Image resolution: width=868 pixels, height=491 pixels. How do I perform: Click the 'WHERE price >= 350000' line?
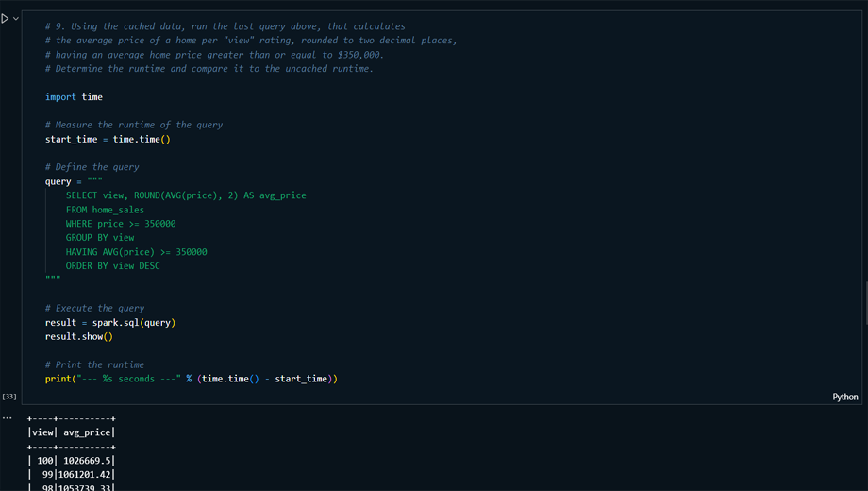click(x=120, y=224)
